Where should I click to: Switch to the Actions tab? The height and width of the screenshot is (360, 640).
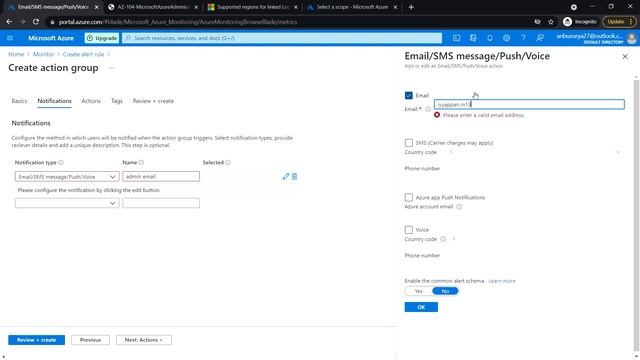pyautogui.click(x=91, y=101)
